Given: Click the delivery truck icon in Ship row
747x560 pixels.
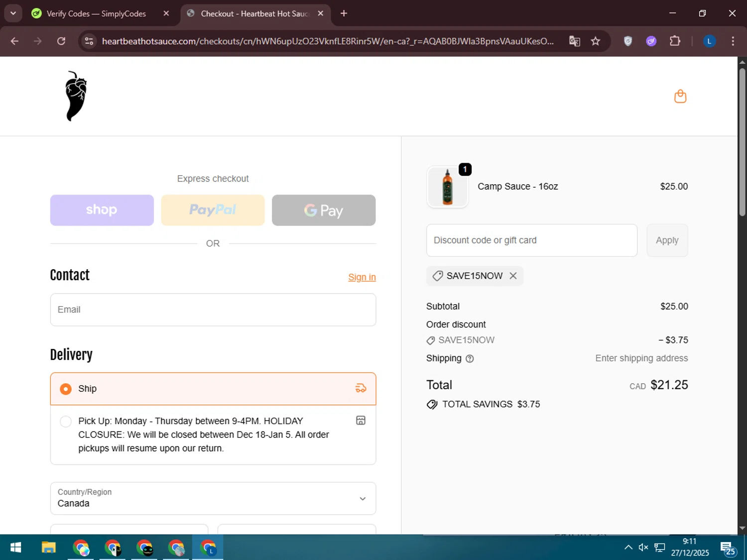Looking at the screenshot, I should [361, 388].
